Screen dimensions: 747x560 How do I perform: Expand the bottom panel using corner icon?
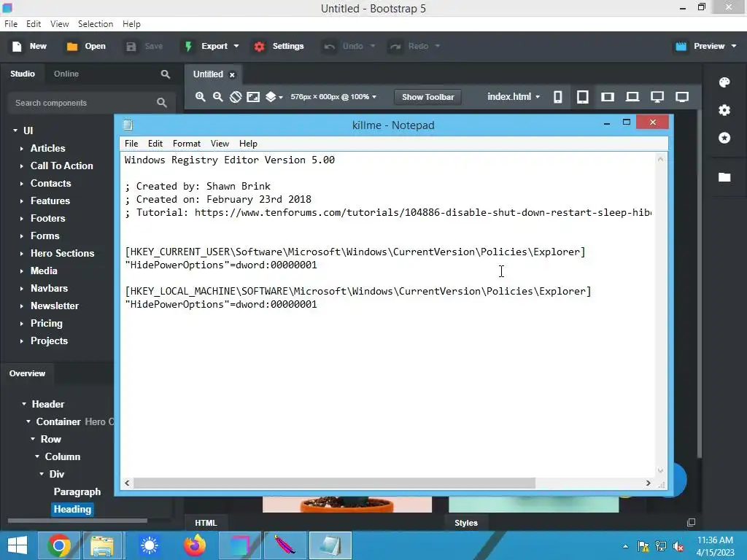click(691, 522)
